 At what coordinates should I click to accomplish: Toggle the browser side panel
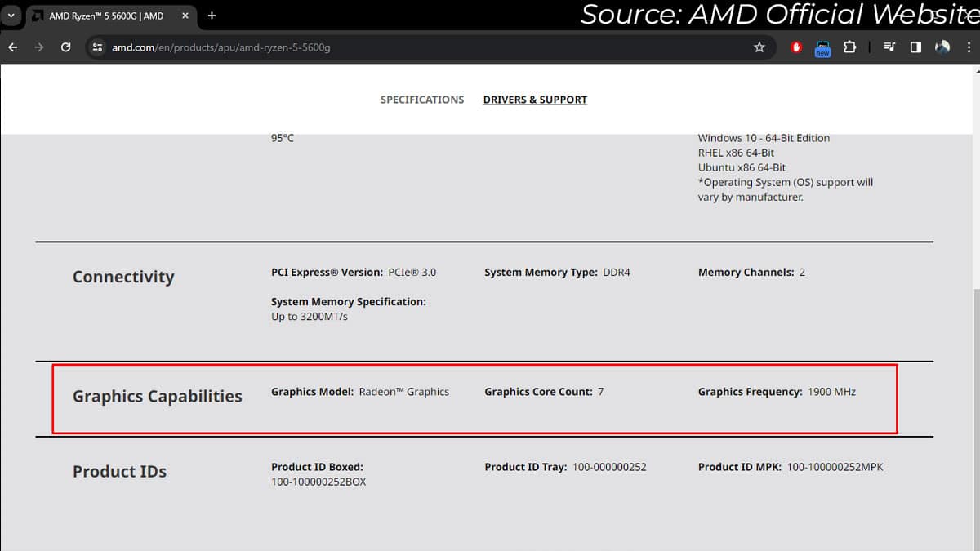(915, 47)
